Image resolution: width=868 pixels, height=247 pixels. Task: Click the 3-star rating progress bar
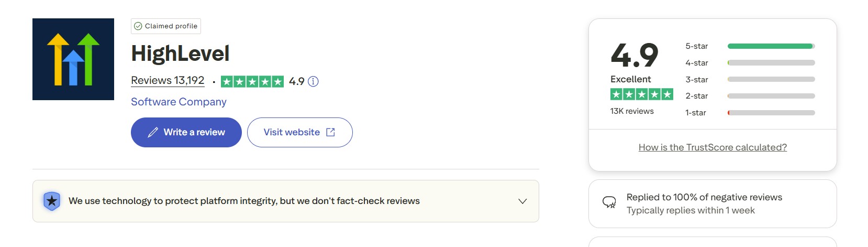(771, 80)
